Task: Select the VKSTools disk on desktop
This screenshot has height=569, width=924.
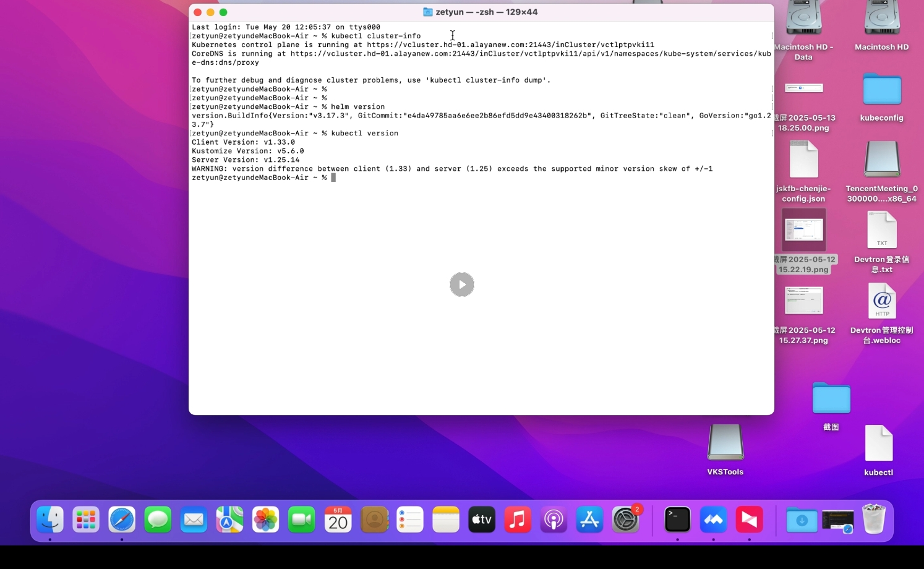Action: [725, 443]
